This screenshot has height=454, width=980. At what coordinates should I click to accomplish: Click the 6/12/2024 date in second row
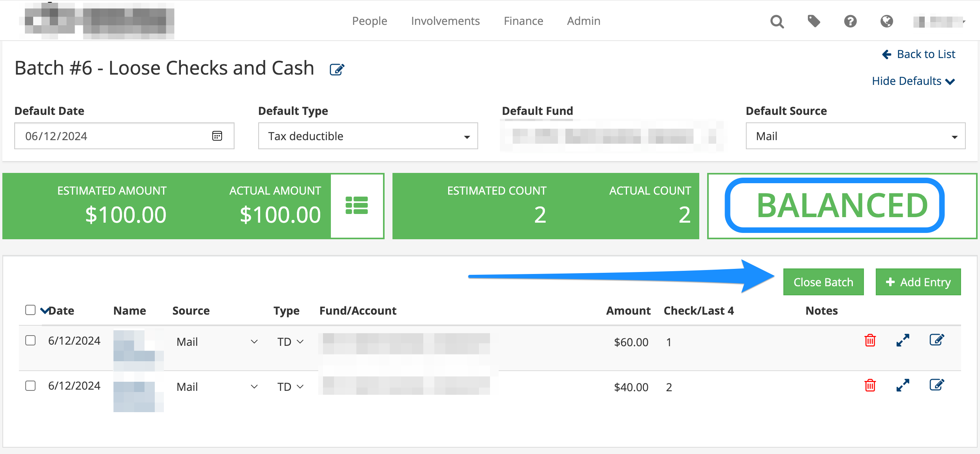[74, 386]
